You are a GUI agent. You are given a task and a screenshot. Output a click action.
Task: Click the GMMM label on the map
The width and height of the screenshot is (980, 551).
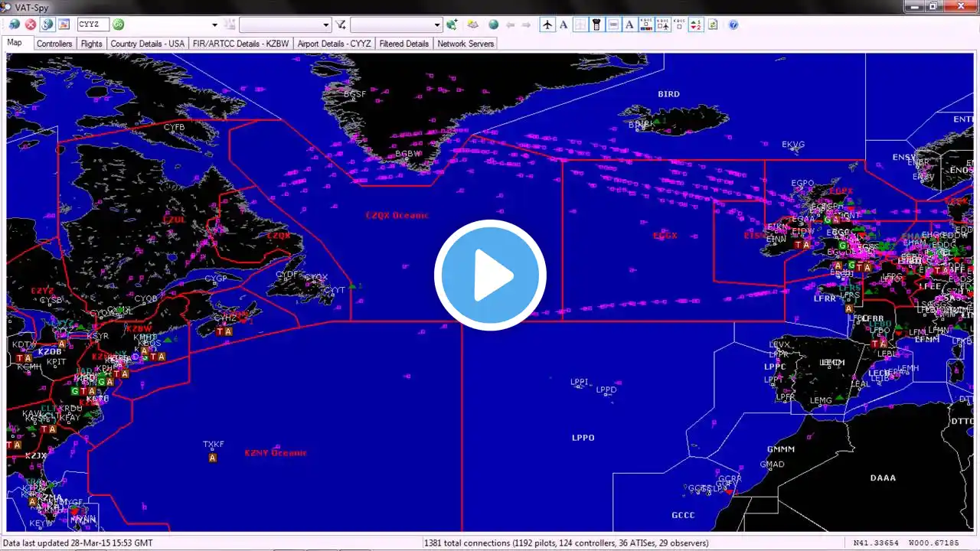[780, 450]
